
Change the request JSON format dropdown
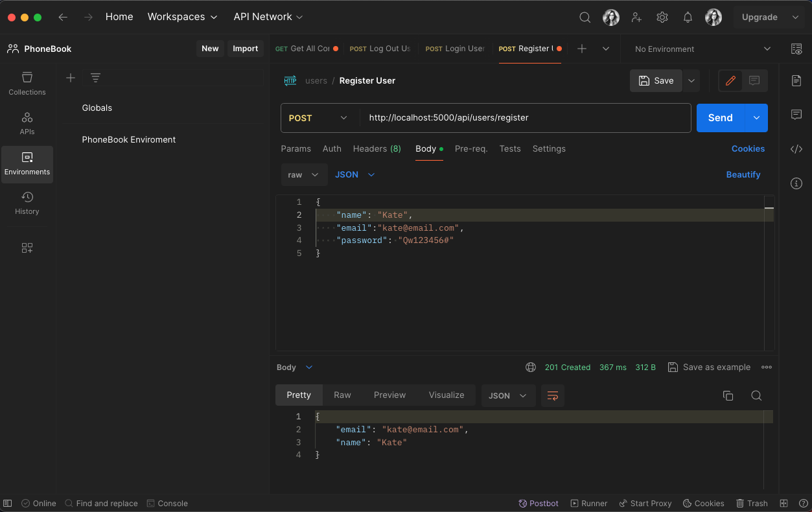click(354, 174)
